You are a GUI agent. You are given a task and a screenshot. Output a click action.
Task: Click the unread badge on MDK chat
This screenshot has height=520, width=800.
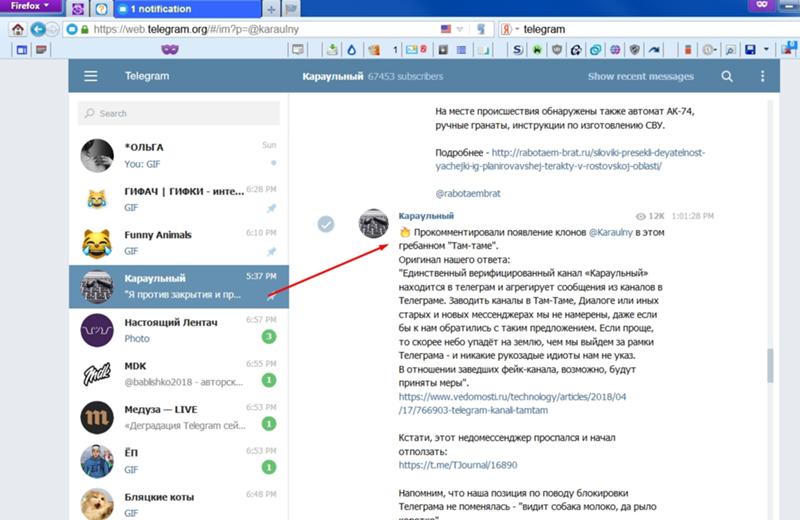(269, 380)
